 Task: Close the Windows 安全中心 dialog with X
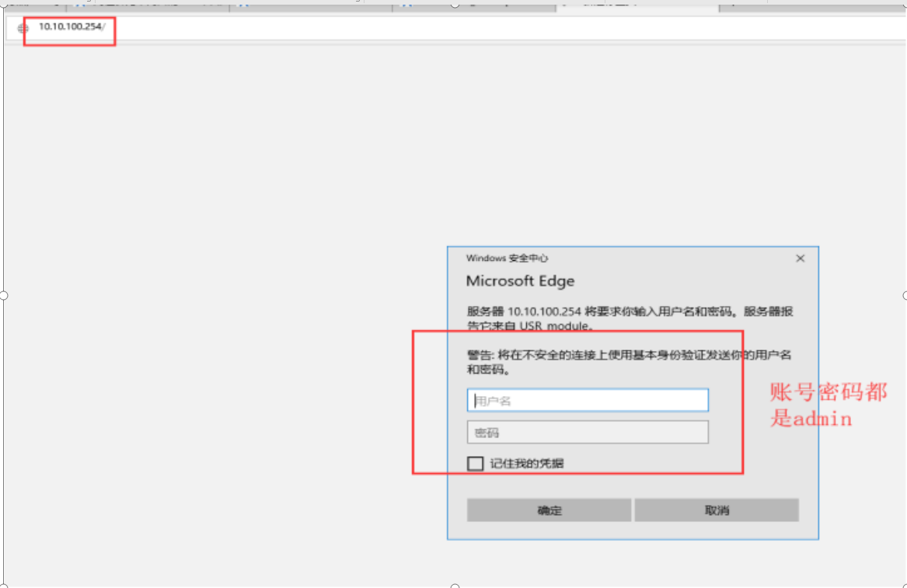pyautogui.click(x=800, y=259)
